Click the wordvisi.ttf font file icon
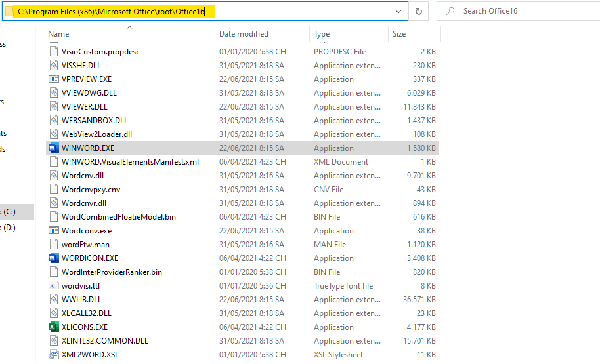 tap(54, 286)
